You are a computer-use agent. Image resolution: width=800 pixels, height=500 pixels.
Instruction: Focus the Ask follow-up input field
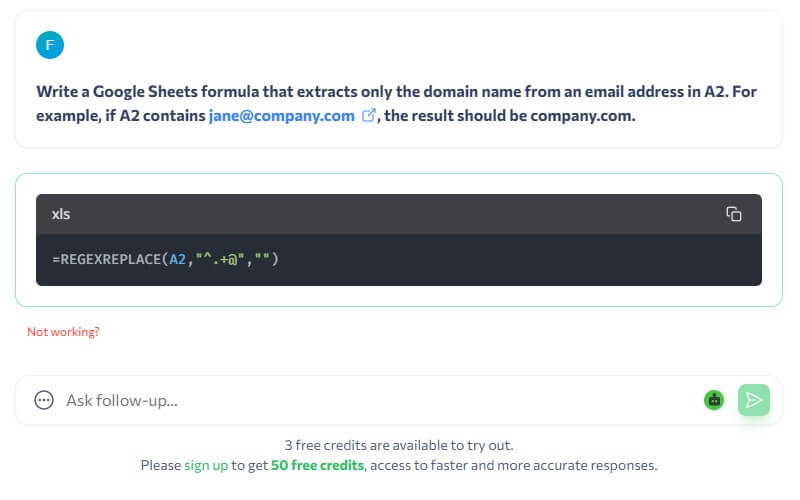[x=378, y=401]
